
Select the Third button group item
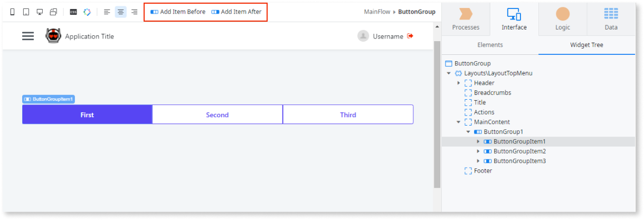click(x=348, y=114)
